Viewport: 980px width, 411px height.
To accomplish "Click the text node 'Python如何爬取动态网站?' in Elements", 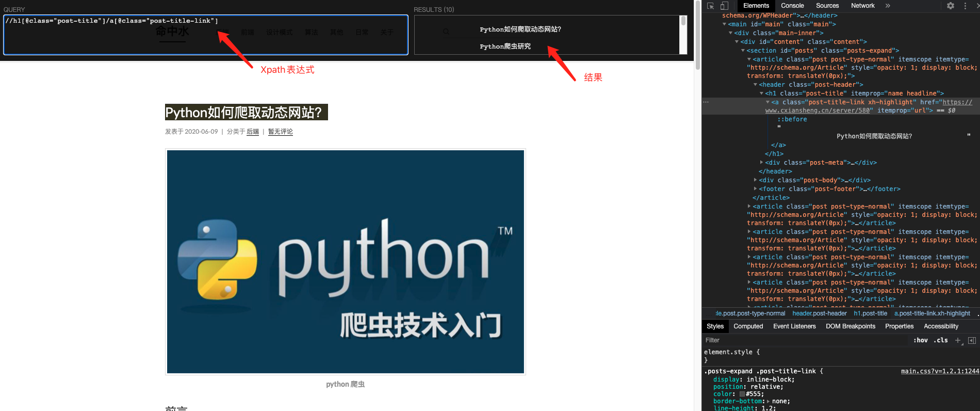I will [874, 136].
